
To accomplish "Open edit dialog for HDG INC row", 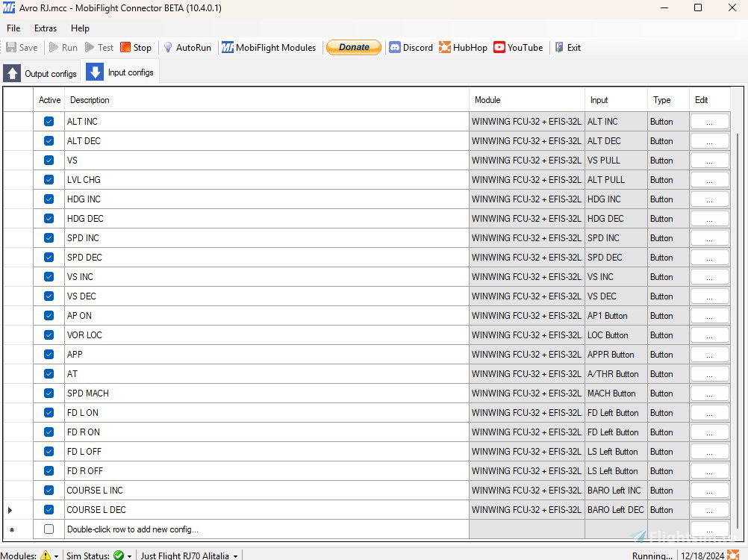I will [708, 199].
